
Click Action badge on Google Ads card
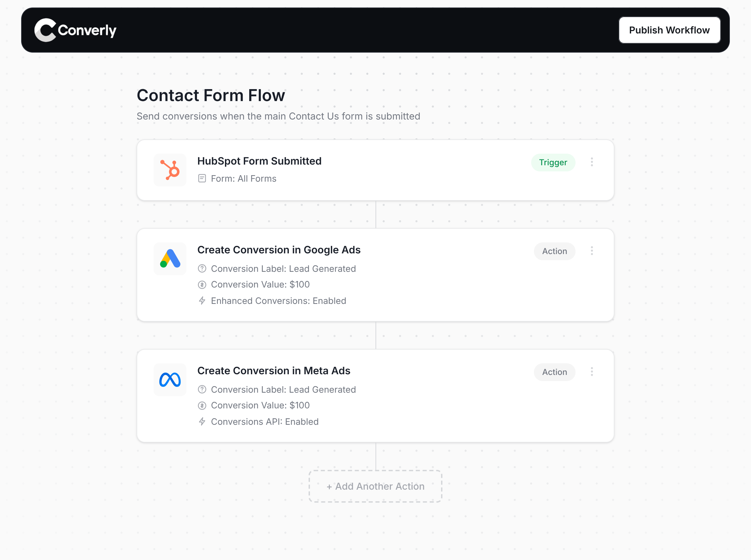click(x=554, y=251)
